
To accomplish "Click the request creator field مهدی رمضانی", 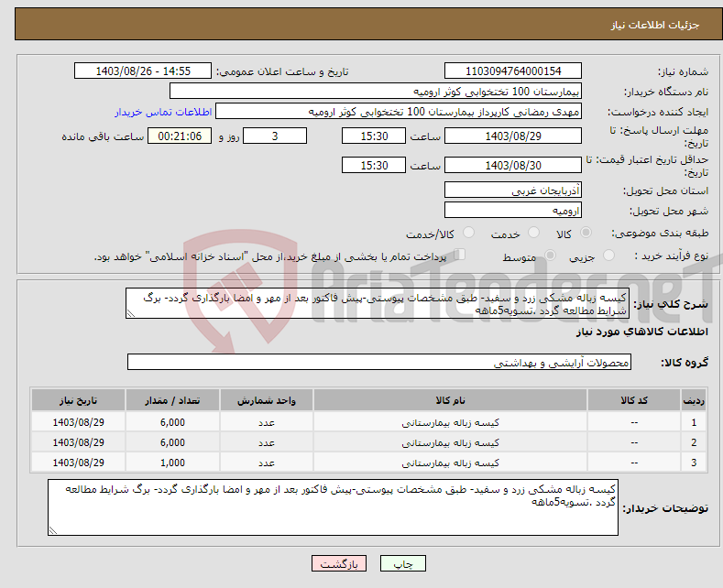I will 399,112.
